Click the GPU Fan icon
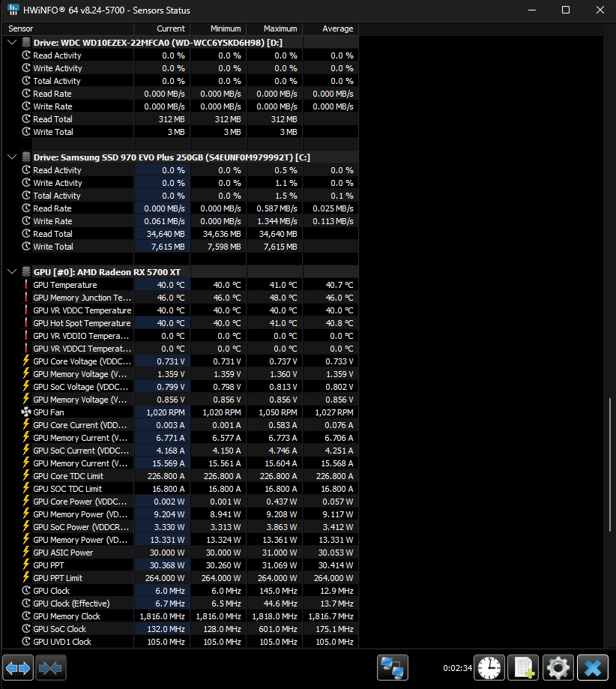 point(26,412)
